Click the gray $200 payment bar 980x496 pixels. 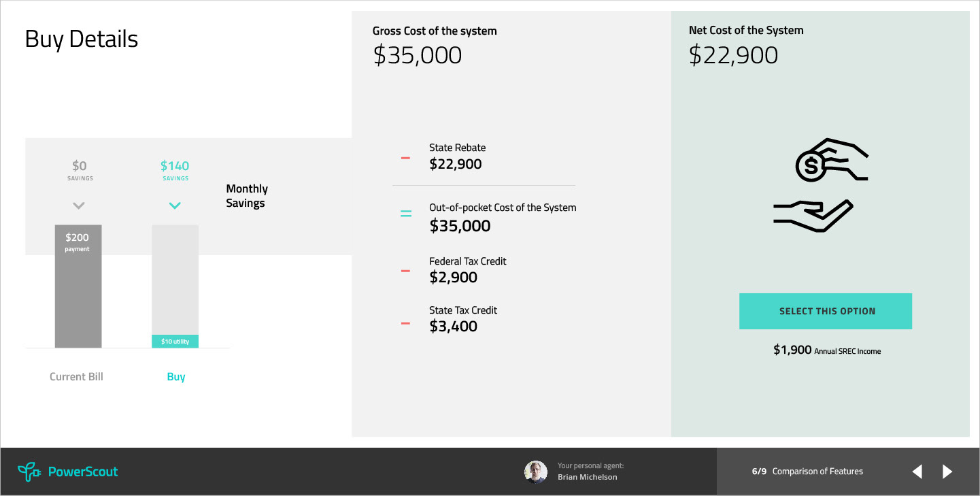coord(78,286)
